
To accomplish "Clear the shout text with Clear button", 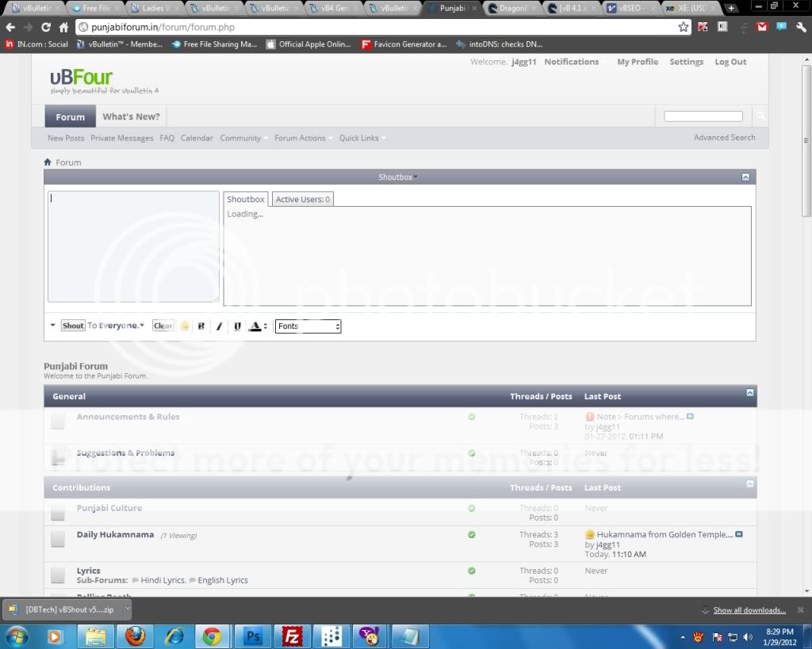I will click(163, 326).
